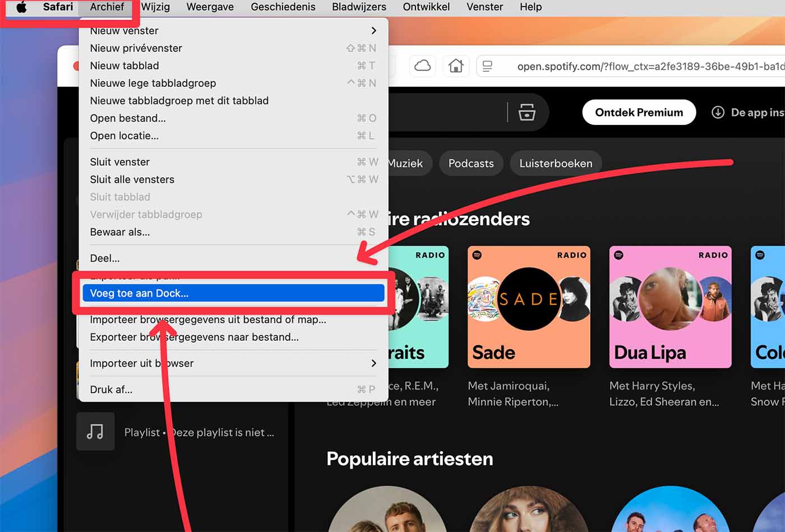Select Voeg toe aan Dock…

233,293
